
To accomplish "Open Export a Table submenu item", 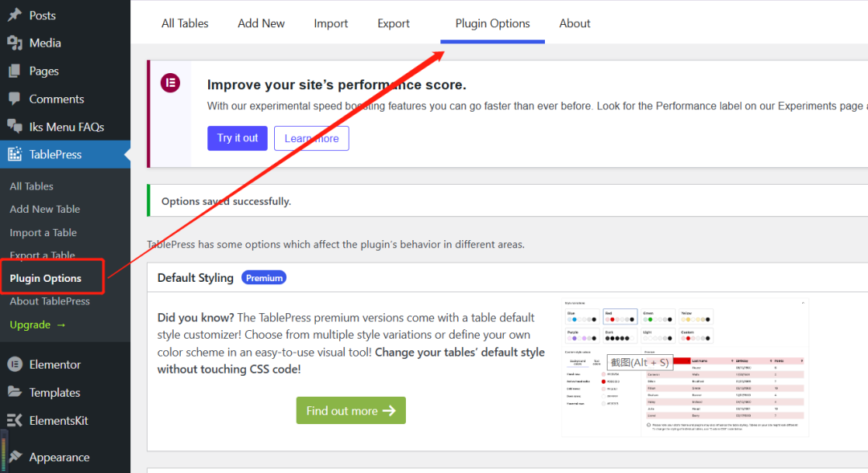I will [x=42, y=255].
